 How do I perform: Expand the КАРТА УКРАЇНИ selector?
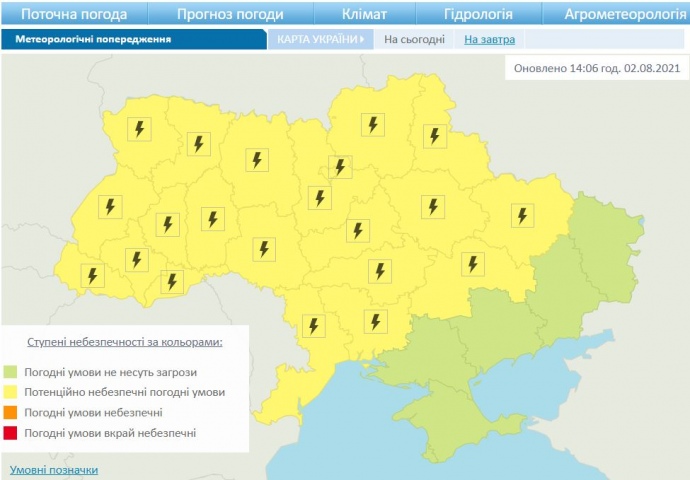coord(320,39)
